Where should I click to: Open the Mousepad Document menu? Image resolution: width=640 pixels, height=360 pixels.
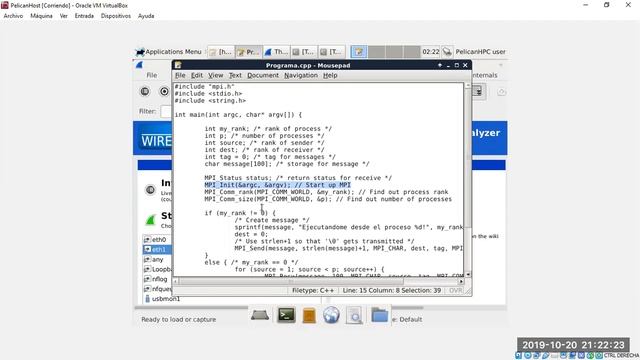(x=263, y=75)
